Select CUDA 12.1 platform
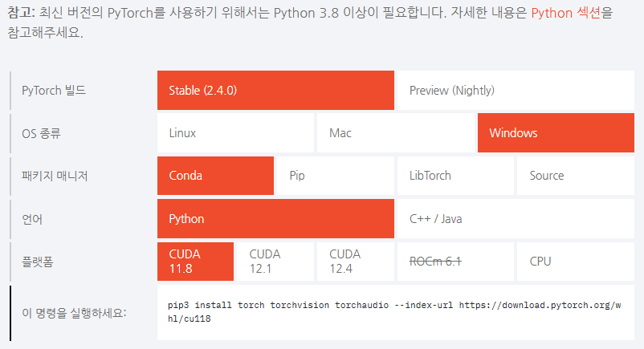Screen dimensions: 644x349 click(x=275, y=262)
